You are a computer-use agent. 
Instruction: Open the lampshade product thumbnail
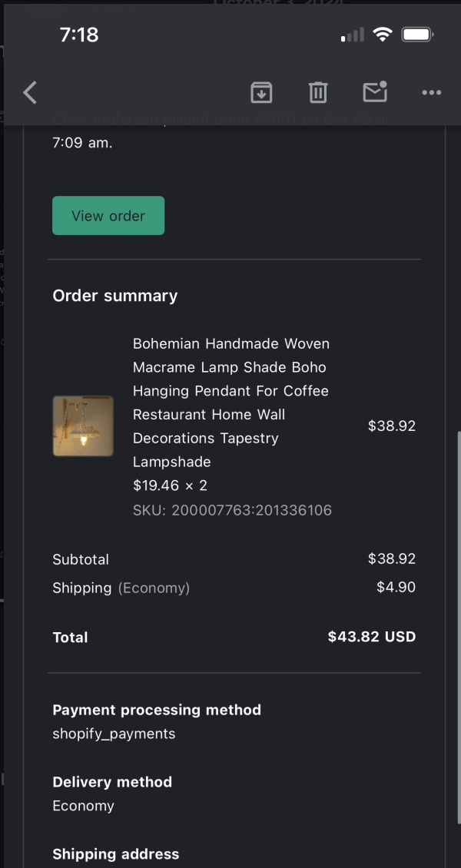83,426
